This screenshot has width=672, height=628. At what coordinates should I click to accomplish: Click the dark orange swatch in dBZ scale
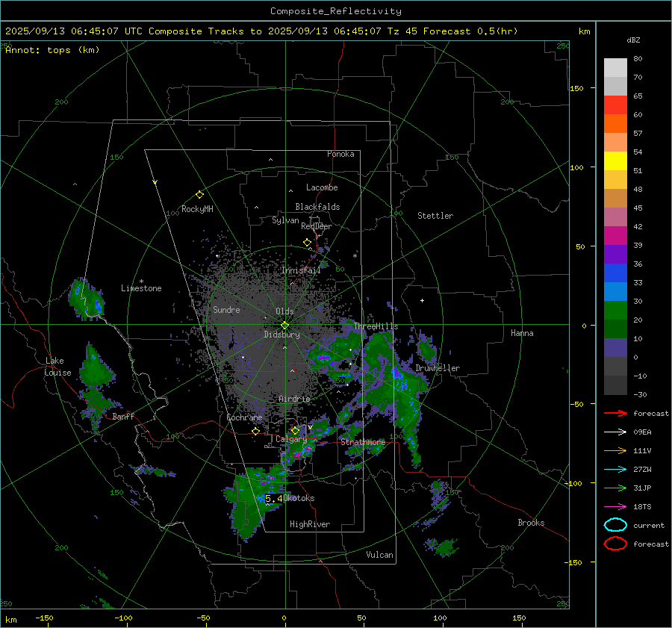coord(615,124)
